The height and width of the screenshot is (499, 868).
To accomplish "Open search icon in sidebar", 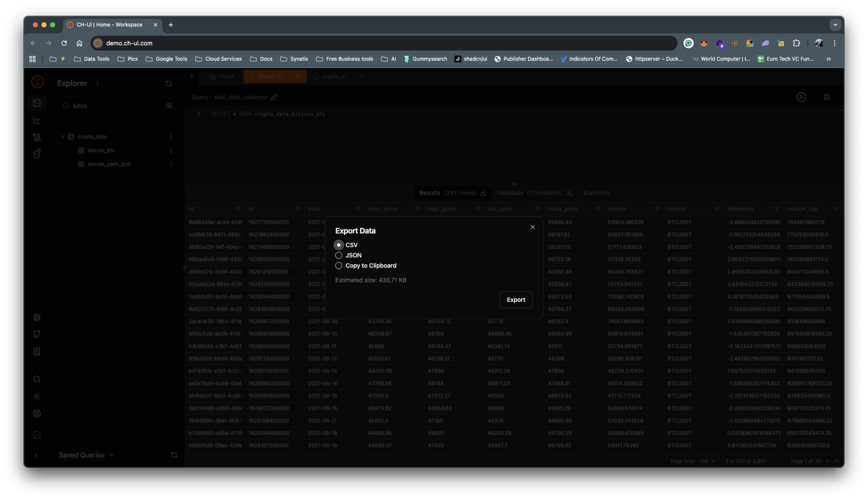I will (37, 379).
